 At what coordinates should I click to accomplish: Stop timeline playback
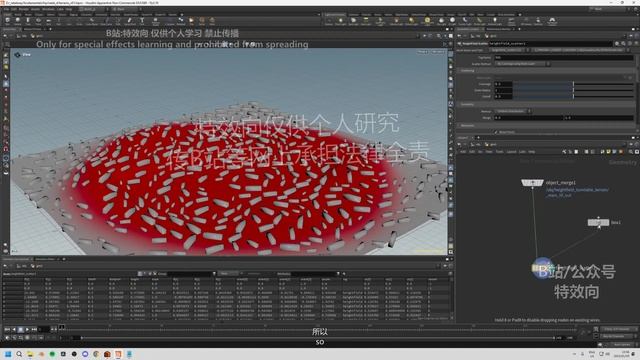pos(21,329)
